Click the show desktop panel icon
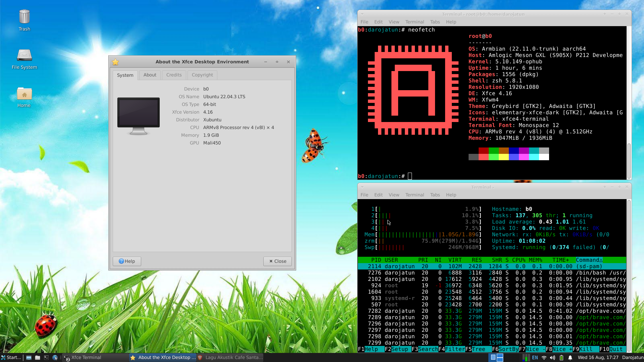 (29, 358)
